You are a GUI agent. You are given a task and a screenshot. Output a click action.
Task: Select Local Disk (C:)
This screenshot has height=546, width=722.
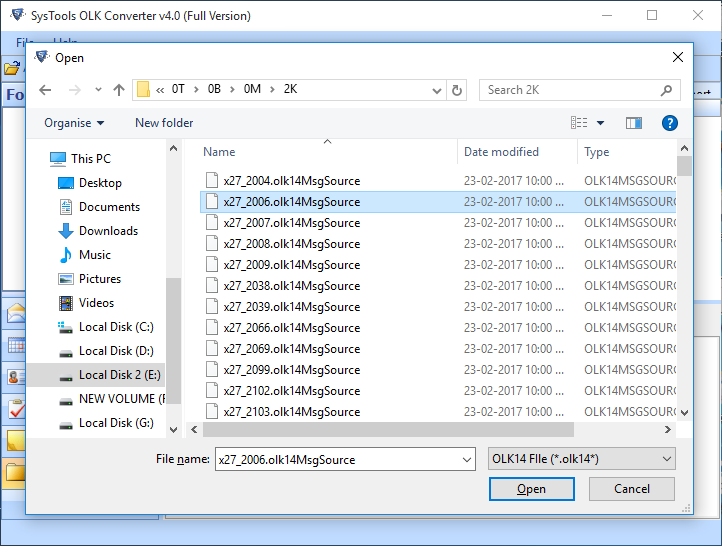(105, 327)
